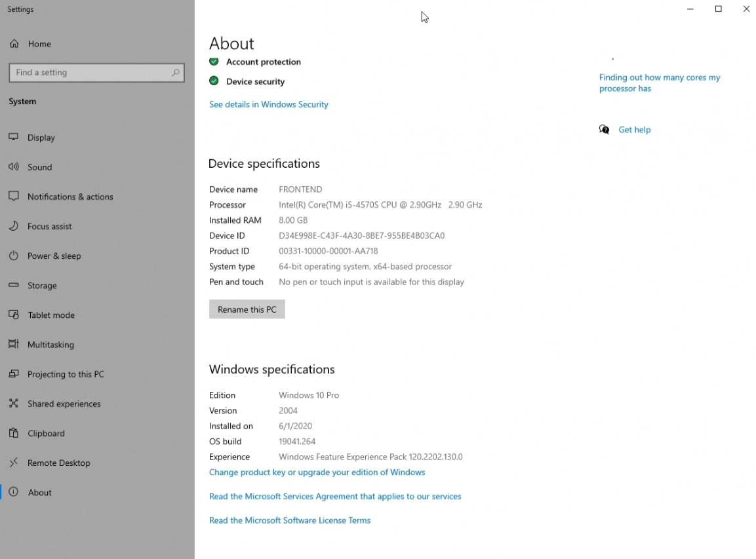The width and height of the screenshot is (756, 559).
Task: Select Multitasking label in sidebar
Action: [x=50, y=345]
